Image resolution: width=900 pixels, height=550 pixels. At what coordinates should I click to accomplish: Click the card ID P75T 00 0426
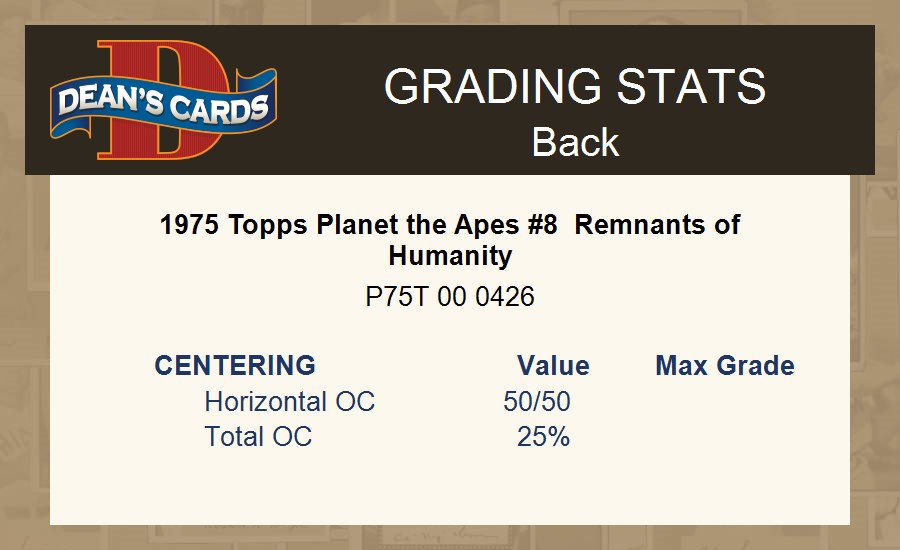(450, 297)
